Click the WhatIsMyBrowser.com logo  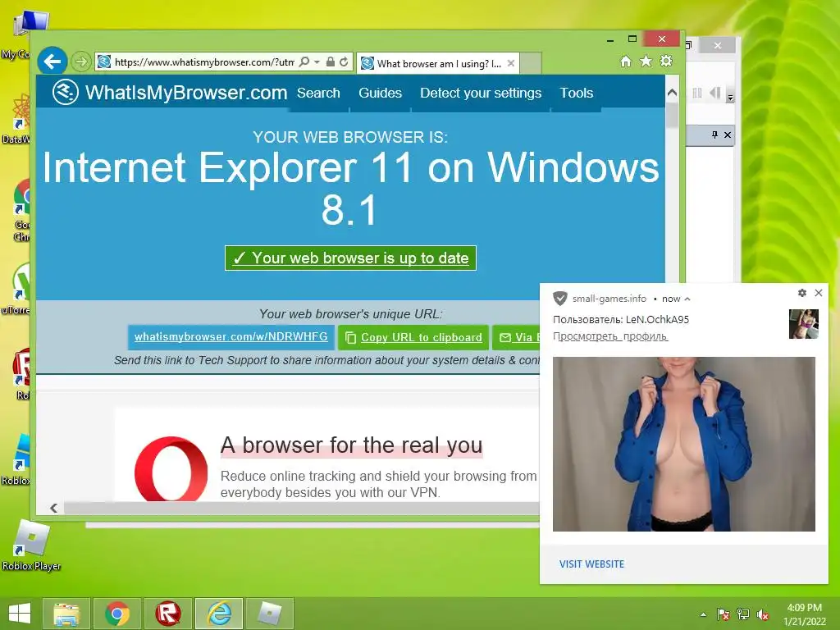tap(170, 92)
